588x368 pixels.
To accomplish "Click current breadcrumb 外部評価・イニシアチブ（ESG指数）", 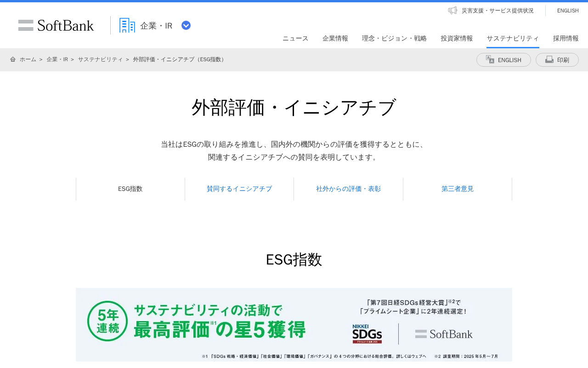I will tap(180, 59).
